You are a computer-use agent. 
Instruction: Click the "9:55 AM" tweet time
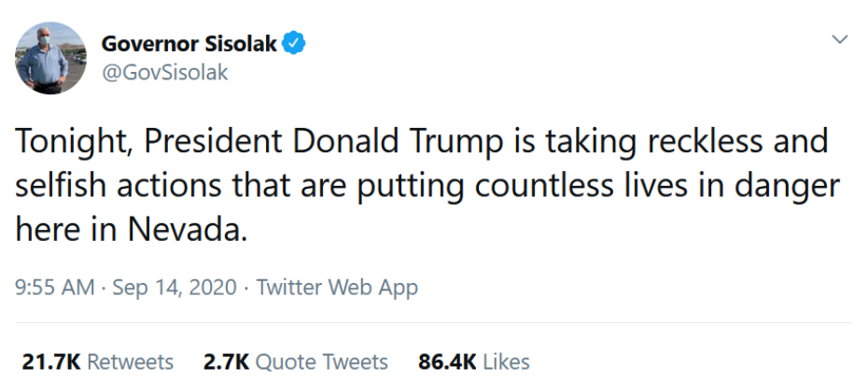tap(54, 287)
